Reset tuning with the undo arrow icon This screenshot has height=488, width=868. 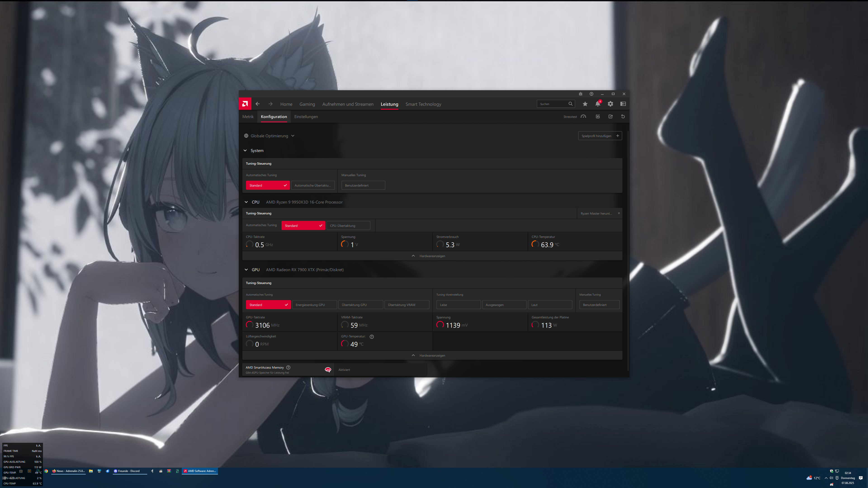click(623, 117)
